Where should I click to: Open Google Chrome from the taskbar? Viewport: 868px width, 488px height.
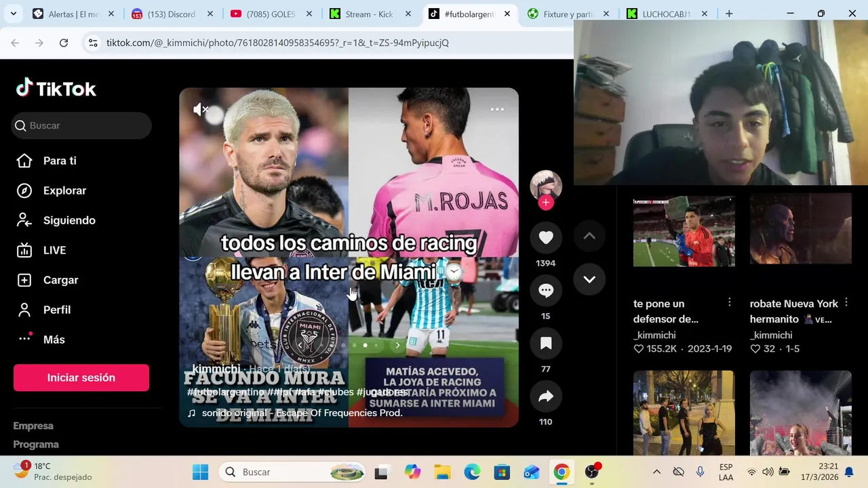point(561,472)
